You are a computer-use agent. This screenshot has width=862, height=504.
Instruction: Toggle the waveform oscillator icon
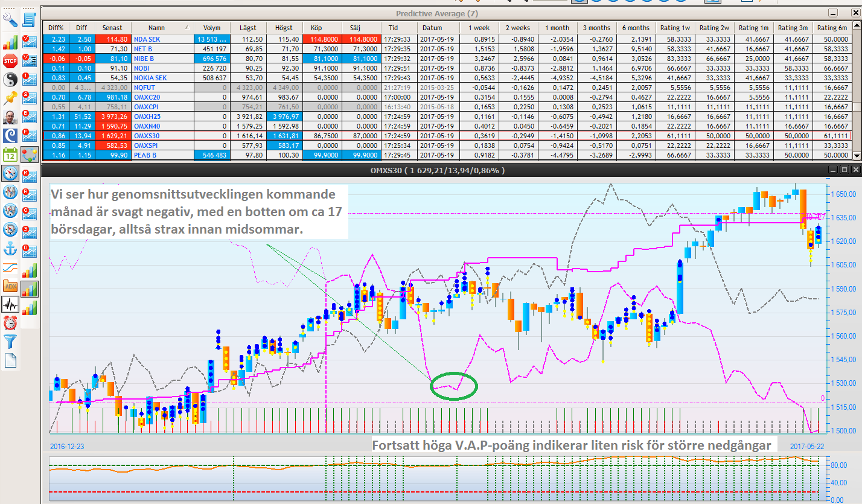(x=10, y=304)
